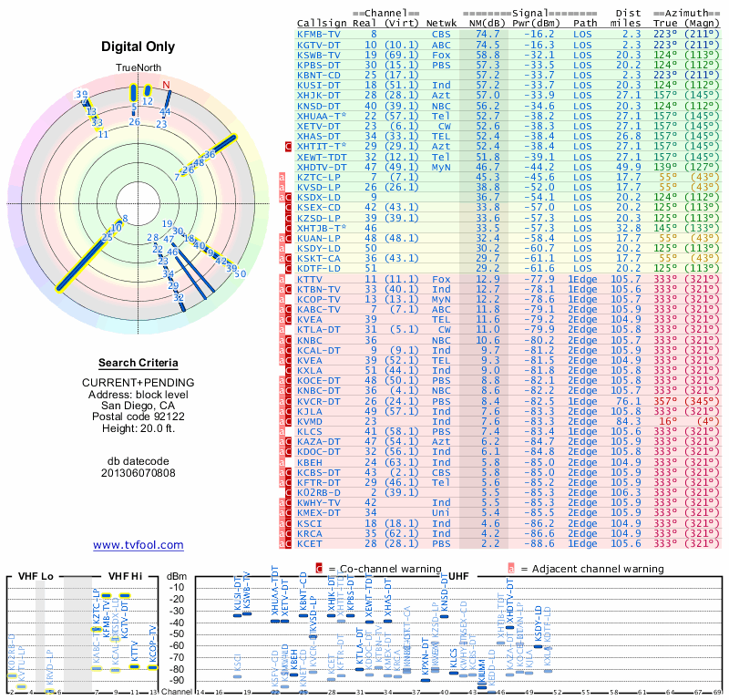Screen dimensions: 729x700
Task: Select the KVCR-DT callsign in the table
Action: pyautogui.click(x=318, y=401)
